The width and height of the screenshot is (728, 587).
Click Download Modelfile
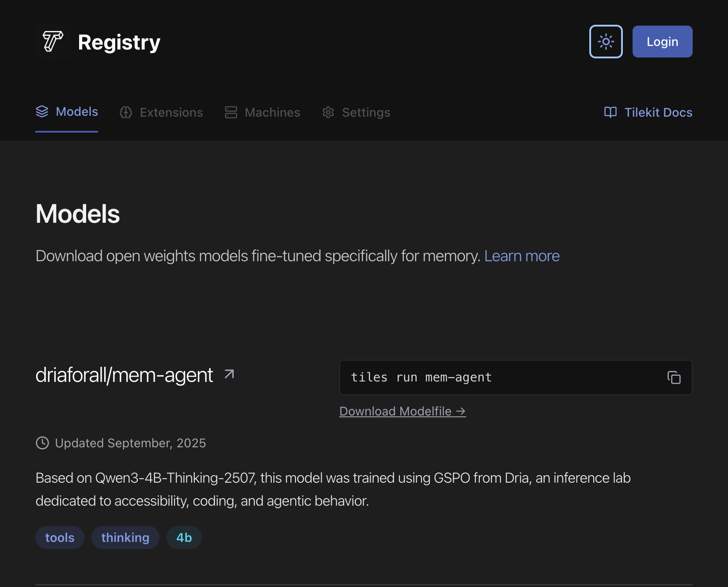click(402, 411)
